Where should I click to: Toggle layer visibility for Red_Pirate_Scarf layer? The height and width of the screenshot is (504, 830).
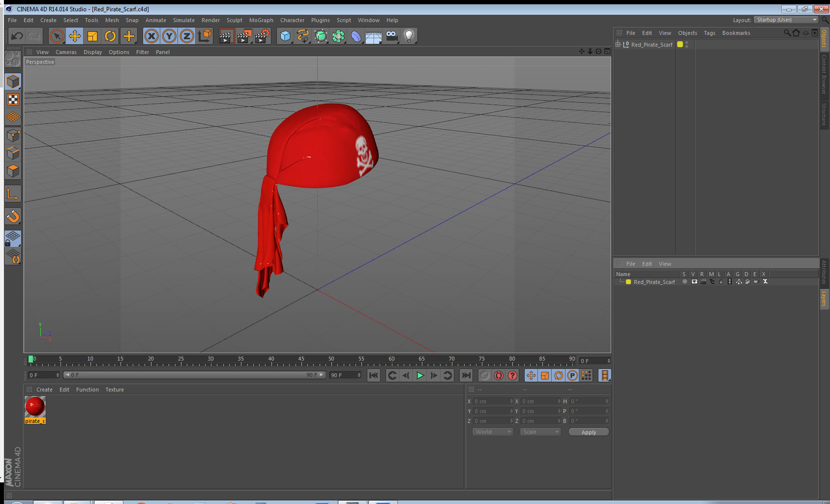(694, 282)
